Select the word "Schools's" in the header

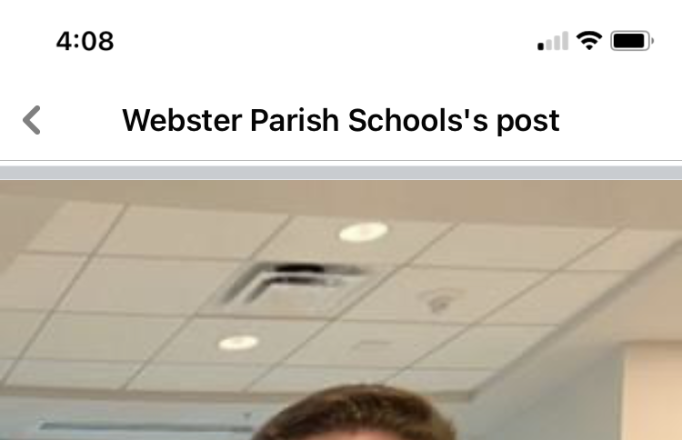418,120
